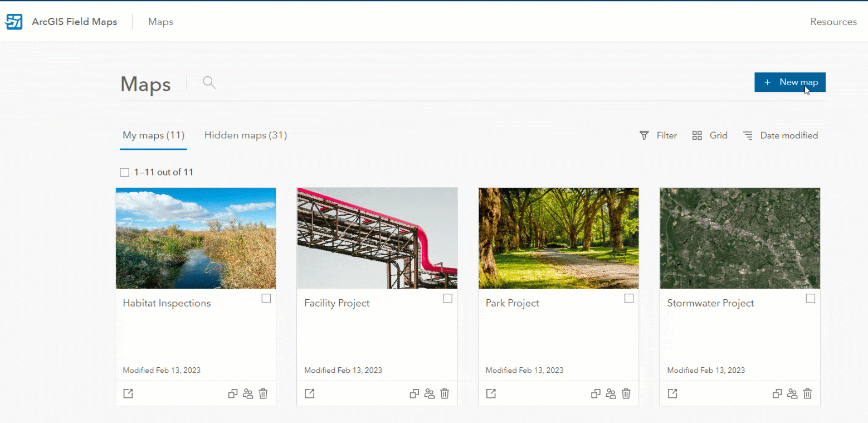The height and width of the screenshot is (423, 868).
Task: Duplicate the Habitat Inspections map
Action: (x=232, y=393)
